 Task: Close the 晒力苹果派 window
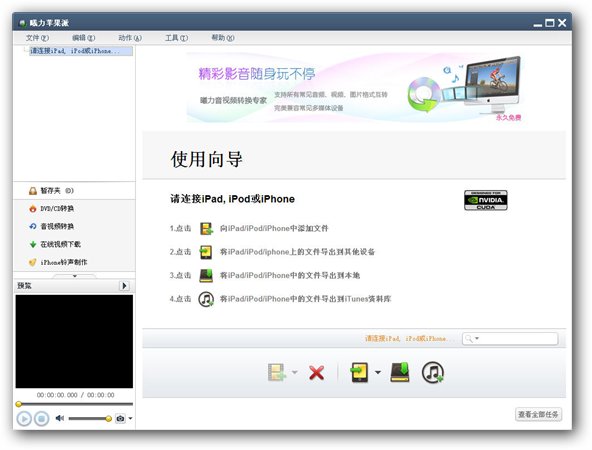[x=562, y=23]
